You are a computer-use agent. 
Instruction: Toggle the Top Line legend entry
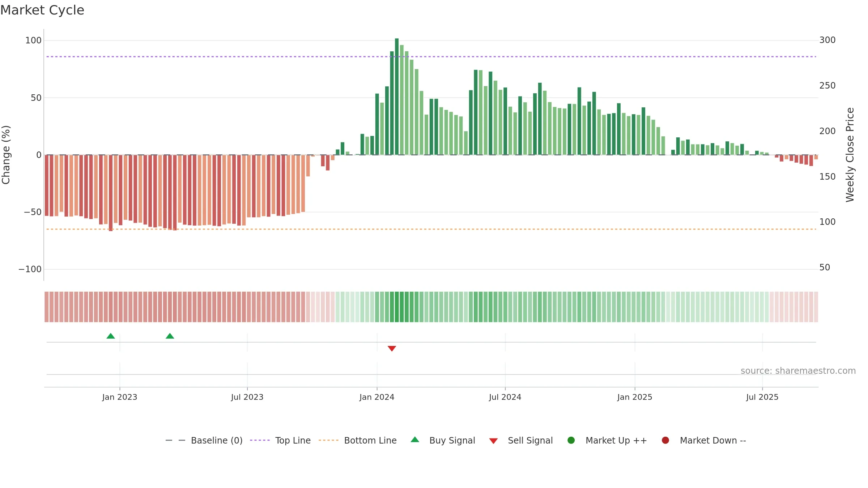tap(280, 440)
